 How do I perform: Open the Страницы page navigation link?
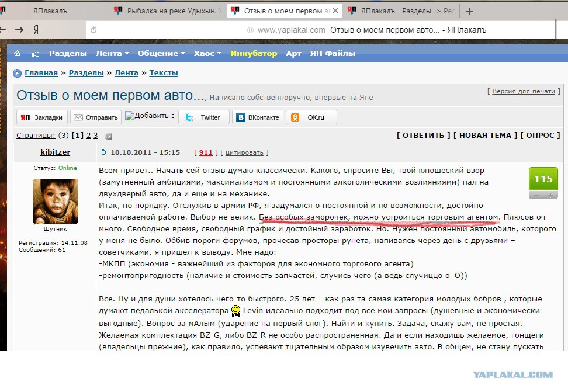(36, 136)
